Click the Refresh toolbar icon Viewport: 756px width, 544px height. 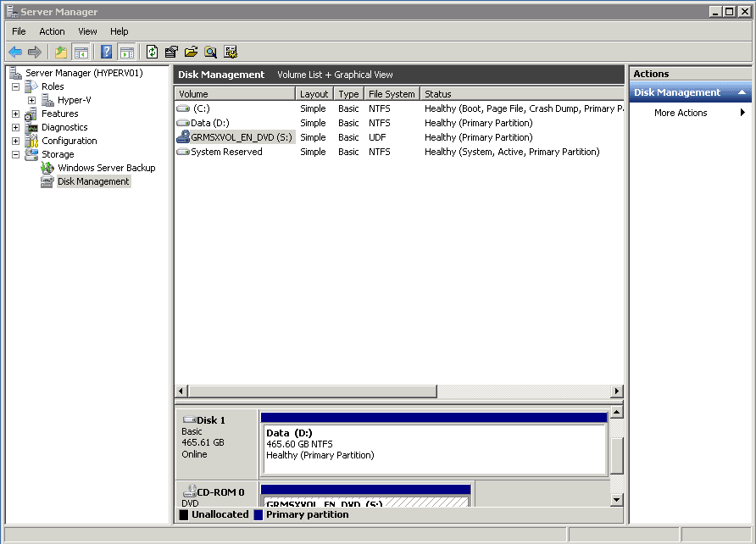(x=152, y=52)
